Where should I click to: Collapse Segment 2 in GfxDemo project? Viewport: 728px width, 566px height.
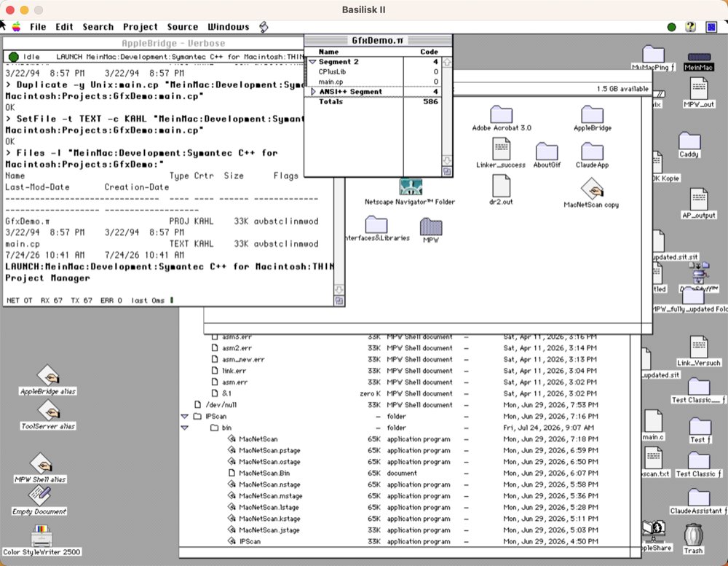312,62
